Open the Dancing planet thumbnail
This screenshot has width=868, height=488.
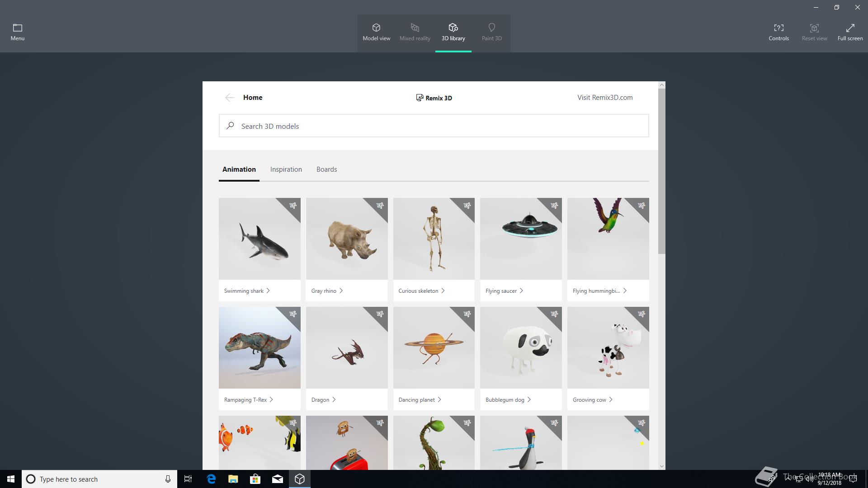click(434, 347)
